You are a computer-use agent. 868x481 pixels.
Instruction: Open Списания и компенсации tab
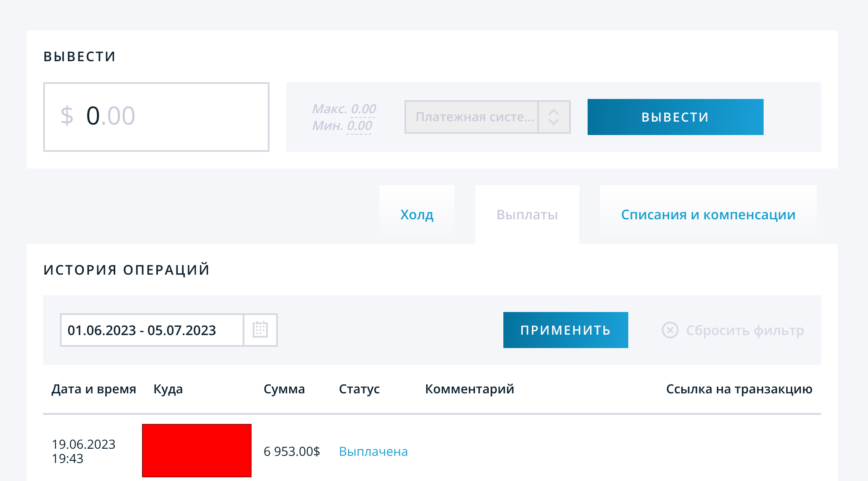[x=708, y=215]
